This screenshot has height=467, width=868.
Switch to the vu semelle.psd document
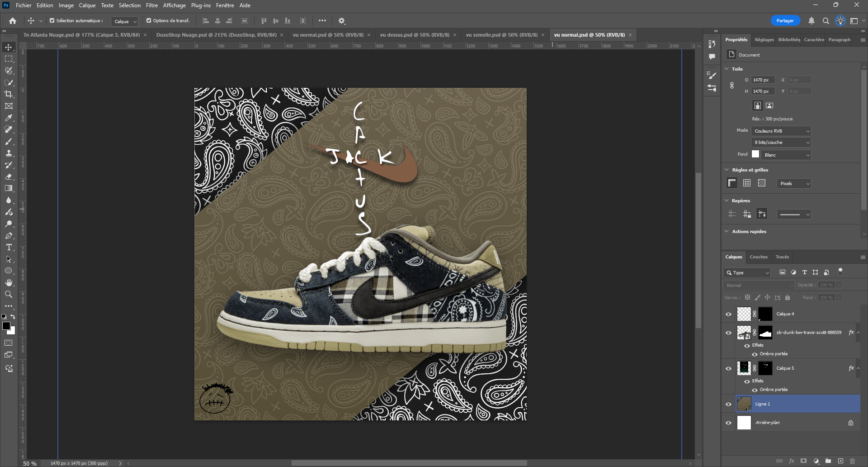(x=502, y=35)
